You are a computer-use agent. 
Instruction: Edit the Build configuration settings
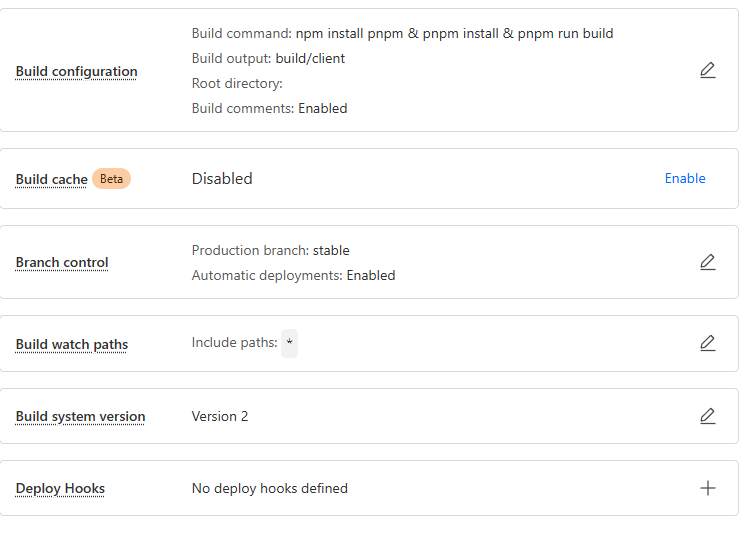[707, 70]
